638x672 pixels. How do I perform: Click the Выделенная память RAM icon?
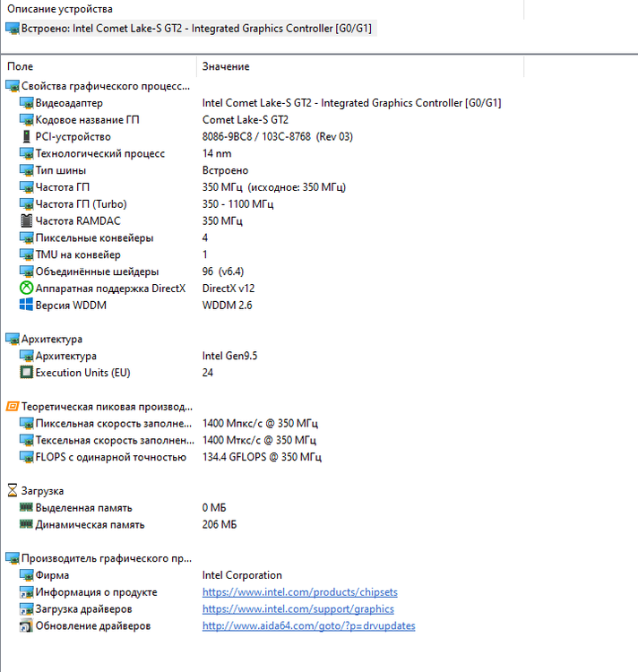[26, 508]
